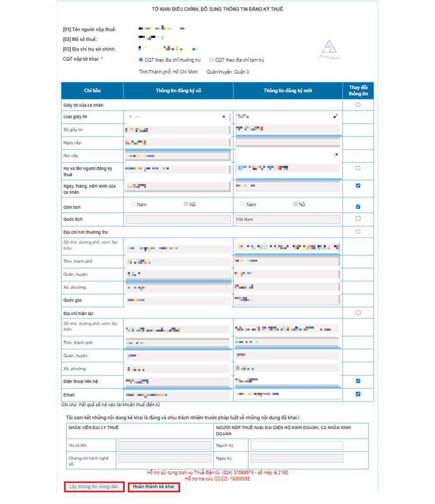The image size is (435, 504).
Task: Click the tax agent Họ và tên field
Action: pos(165,446)
